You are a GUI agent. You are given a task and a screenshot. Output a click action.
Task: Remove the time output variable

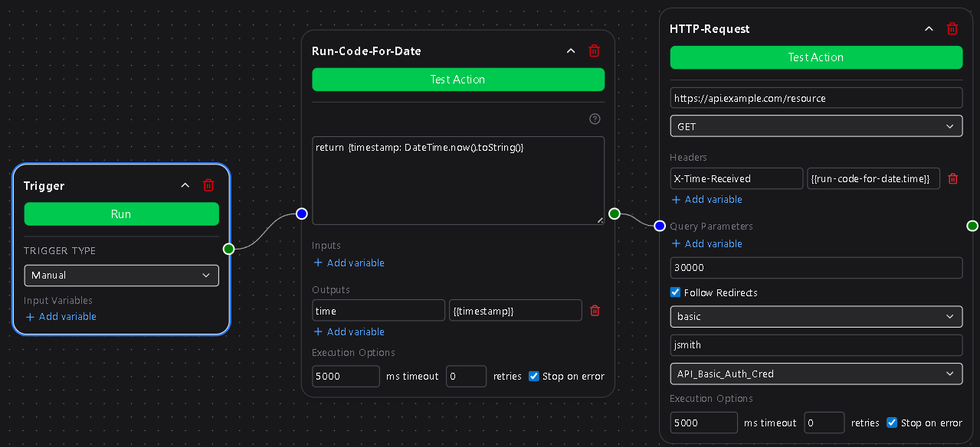[x=595, y=310]
